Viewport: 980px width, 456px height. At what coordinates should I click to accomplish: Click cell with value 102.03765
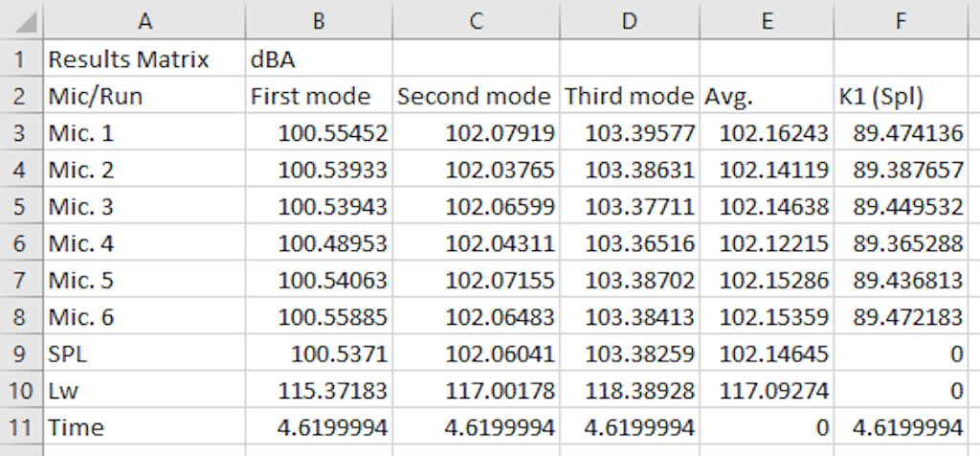point(477,171)
